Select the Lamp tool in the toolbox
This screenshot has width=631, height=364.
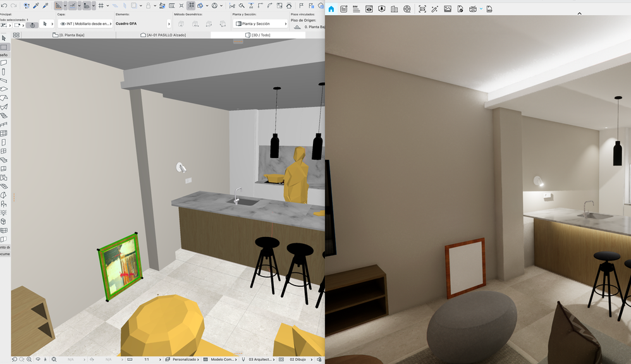click(4, 213)
